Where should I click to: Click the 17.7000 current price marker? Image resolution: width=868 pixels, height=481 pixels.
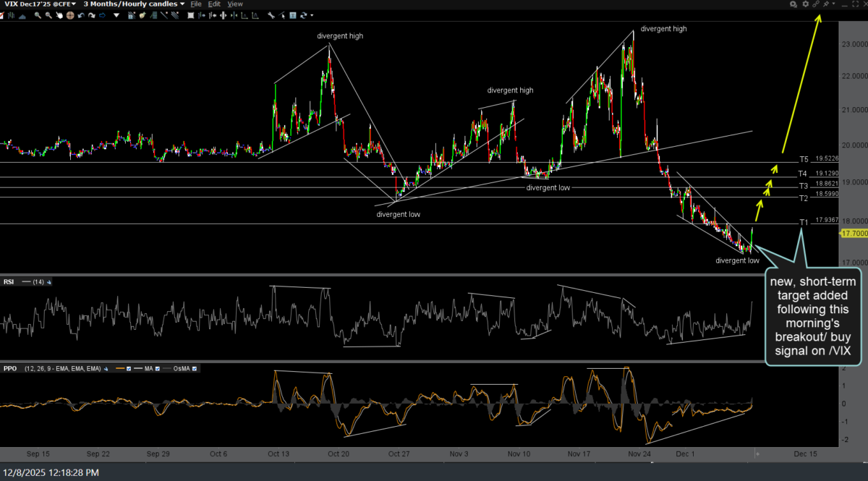pyautogui.click(x=853, y=234)
